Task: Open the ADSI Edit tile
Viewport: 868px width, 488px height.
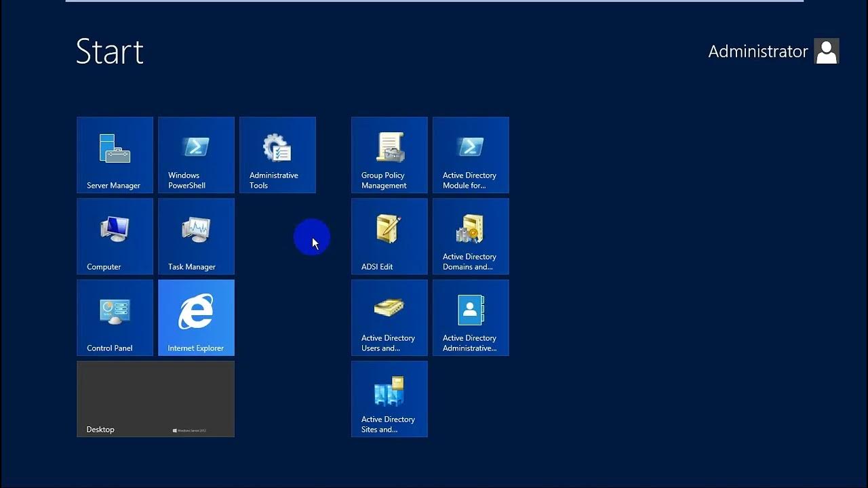Action: 390,237
